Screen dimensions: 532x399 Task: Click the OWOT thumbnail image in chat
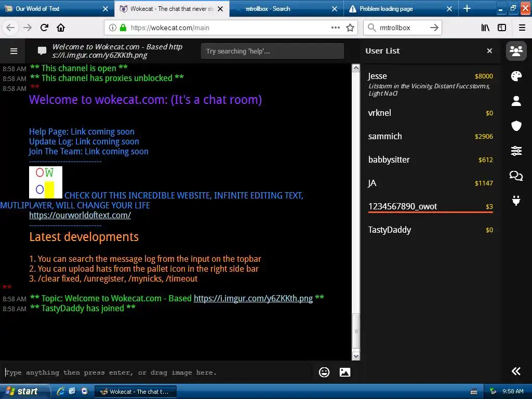tap(46, 182)
